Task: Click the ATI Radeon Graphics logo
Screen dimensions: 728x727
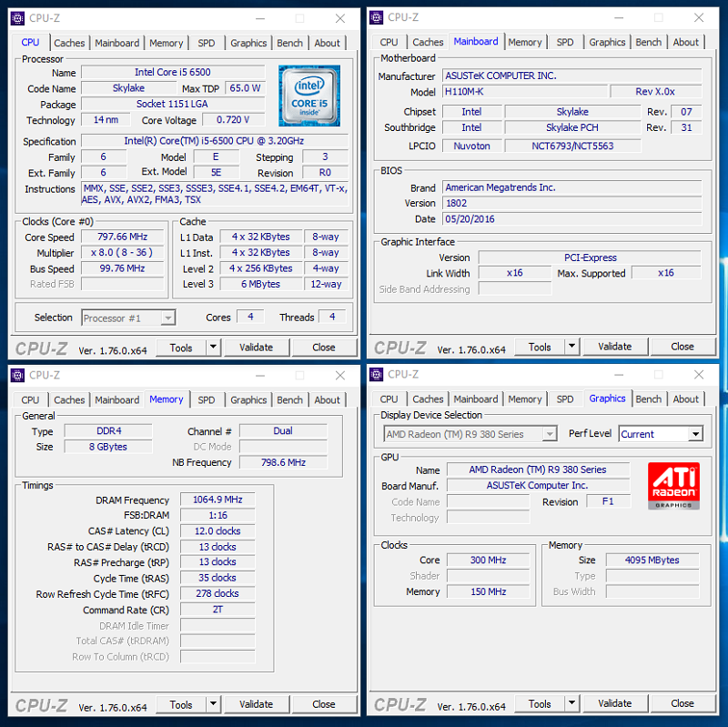Action: tap(673, 486)
